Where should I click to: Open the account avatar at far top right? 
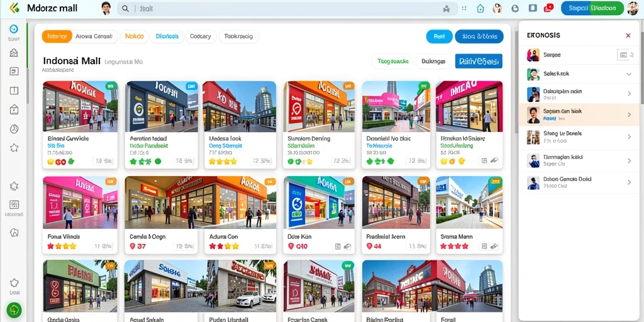click(x=633, y=8)
